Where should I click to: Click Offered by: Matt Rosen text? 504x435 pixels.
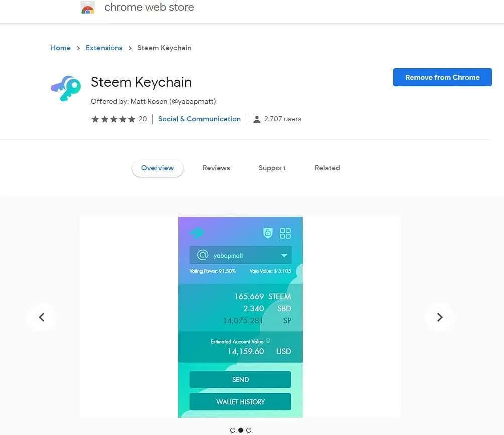[153, 102]
